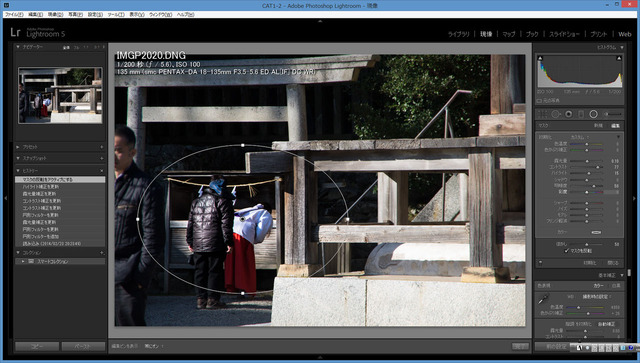Collapse the スナップショット panel
The height and width of the screenshot is (363, 640).
pos(18,158)
